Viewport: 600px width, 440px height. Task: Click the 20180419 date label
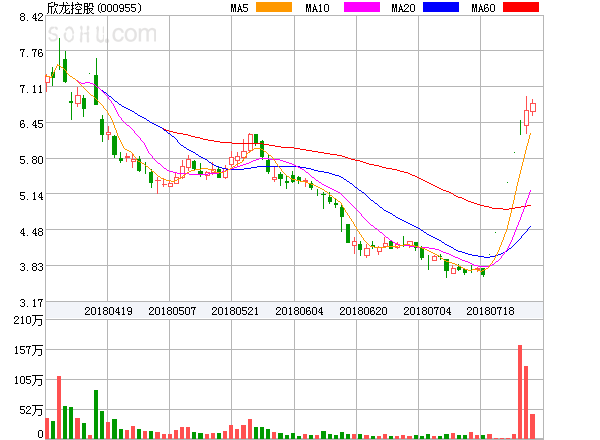[x=108, y=311]
